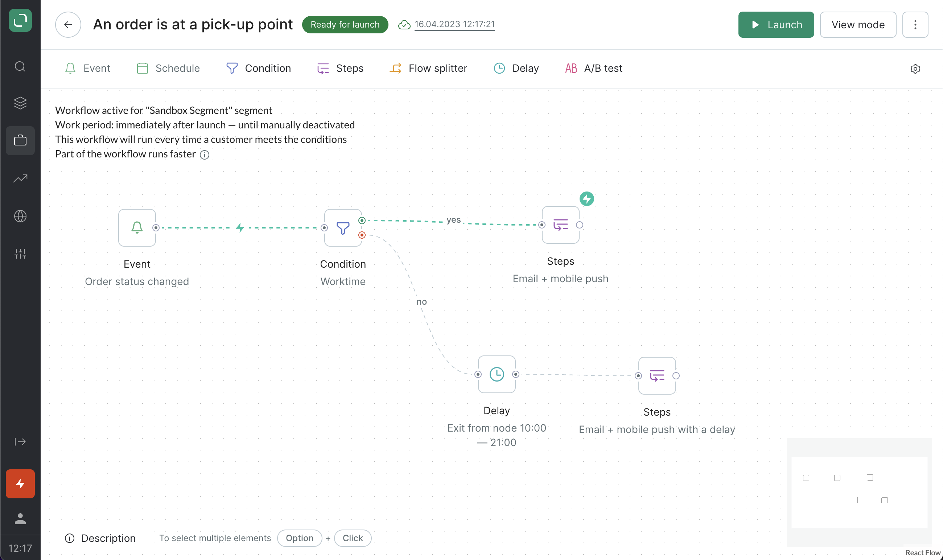Click the app logo in the sidebar

20,20
